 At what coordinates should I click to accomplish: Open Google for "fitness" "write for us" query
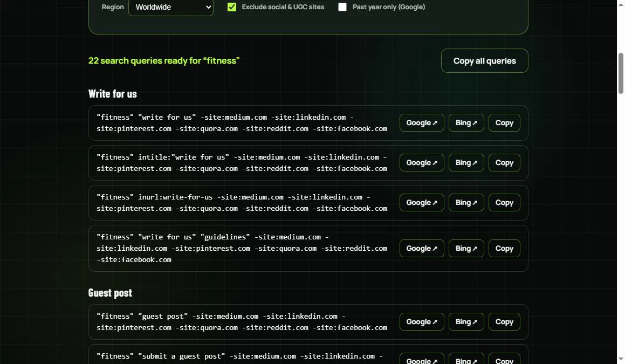(x=422, y=123)
